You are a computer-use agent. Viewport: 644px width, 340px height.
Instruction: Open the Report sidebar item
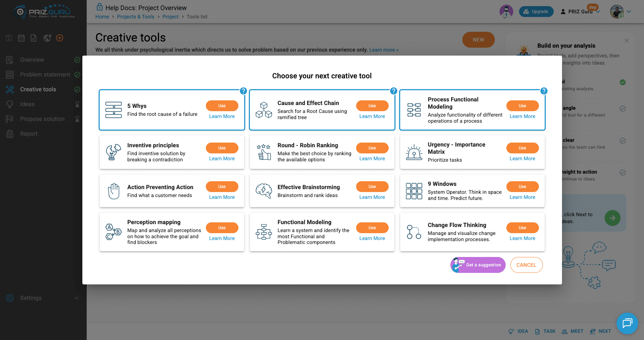click(43, 134)
